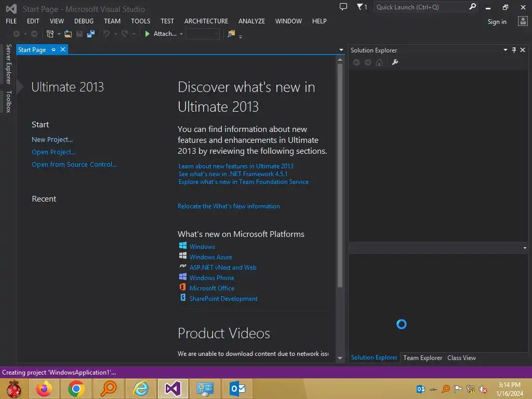
Task: Close the Start Page tab
Action: coord(63,49)
